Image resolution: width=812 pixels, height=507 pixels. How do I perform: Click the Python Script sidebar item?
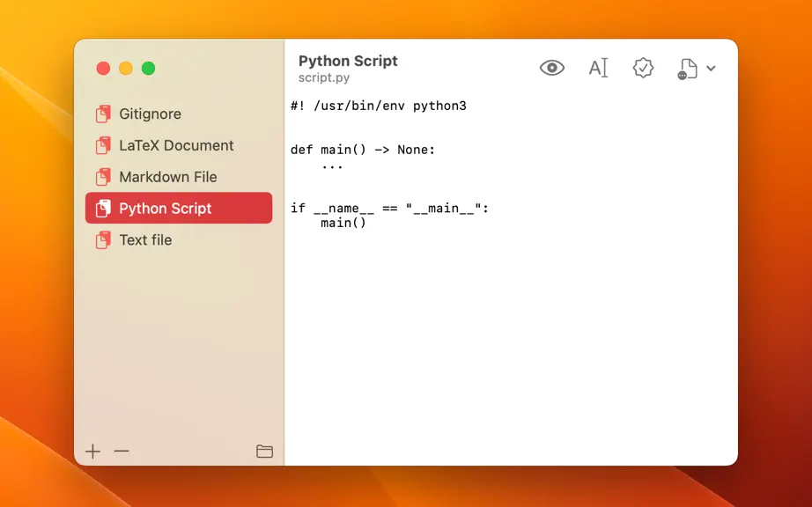(179, 208)
